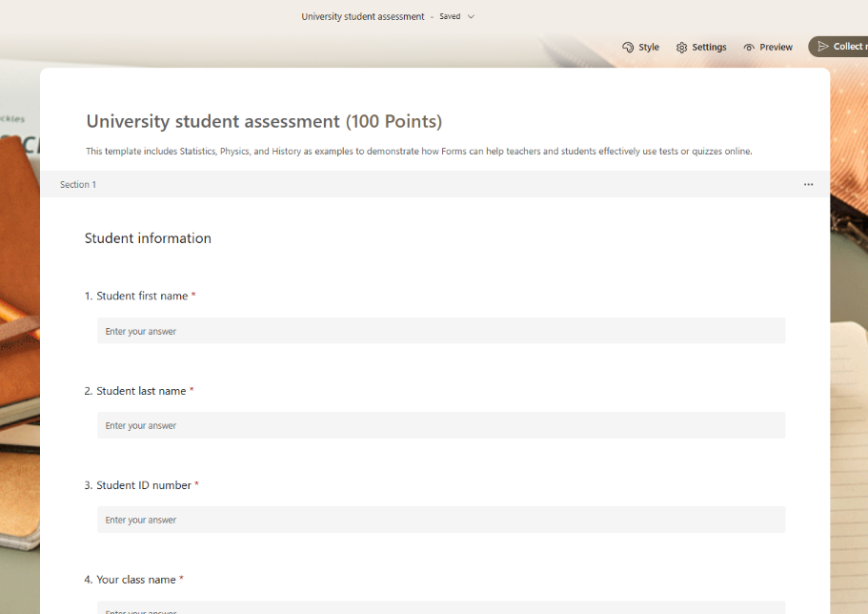This screenshot has height=614, width=868.
Task: Click the send arrow on Collect responses
Action: (825, 46)
